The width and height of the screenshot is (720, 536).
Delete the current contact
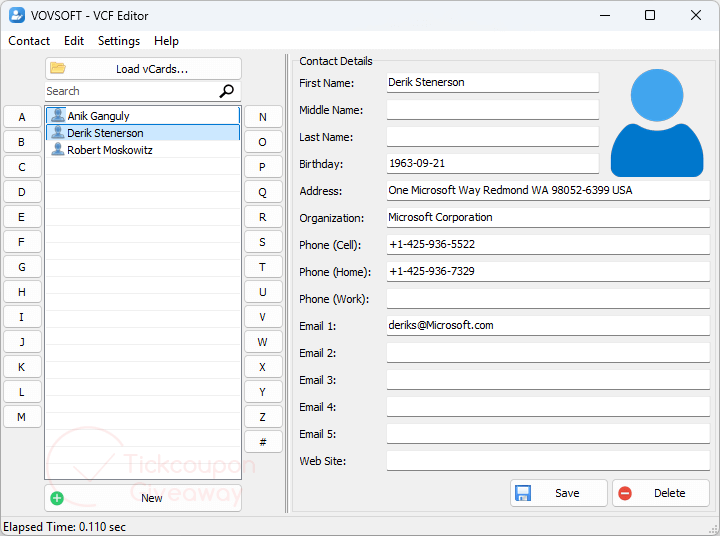click(661, 493)
